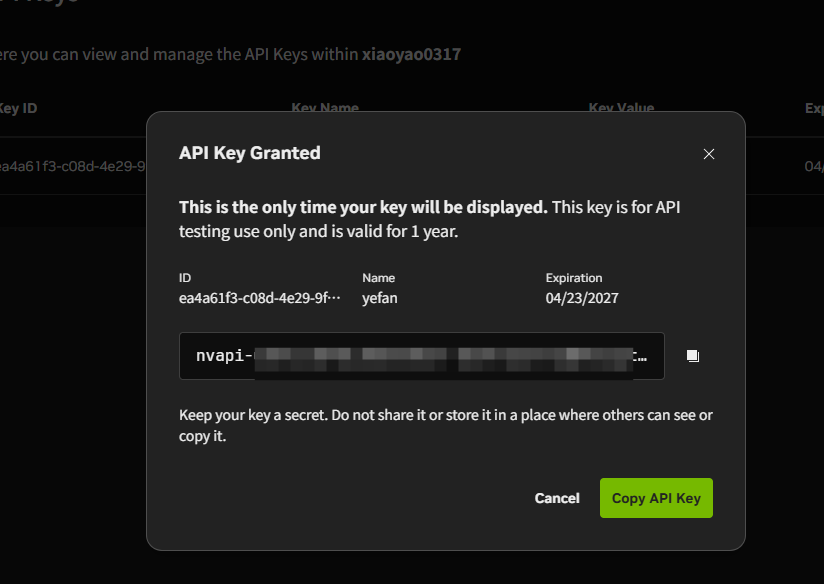Screen dimensions: 824x584
Task: Click the Expiration label in dialog
Action: click(573, 278)
